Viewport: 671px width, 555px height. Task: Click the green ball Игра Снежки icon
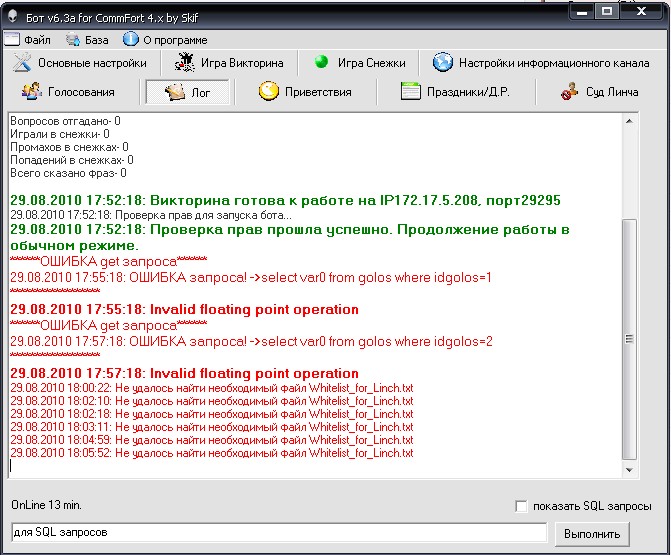point(322,63)
